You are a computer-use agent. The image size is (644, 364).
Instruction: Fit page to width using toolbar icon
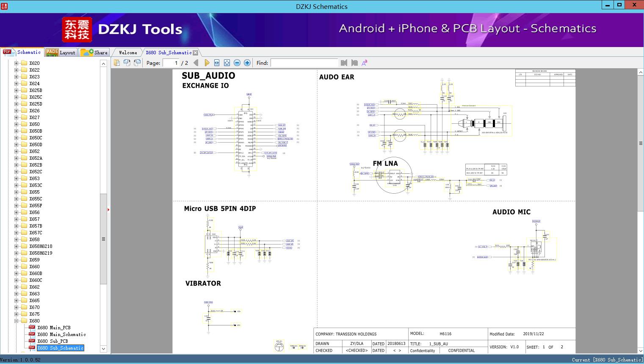click(x=216, y=62)
